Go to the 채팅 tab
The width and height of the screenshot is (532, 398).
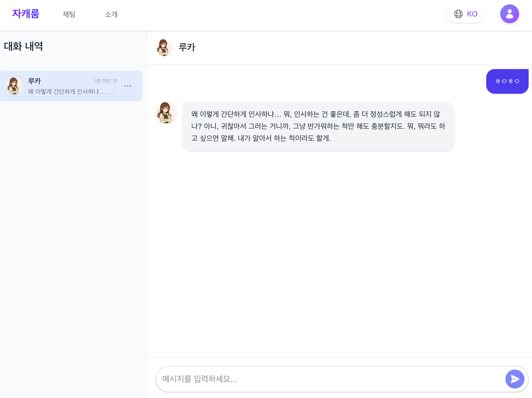coord(69,14)
